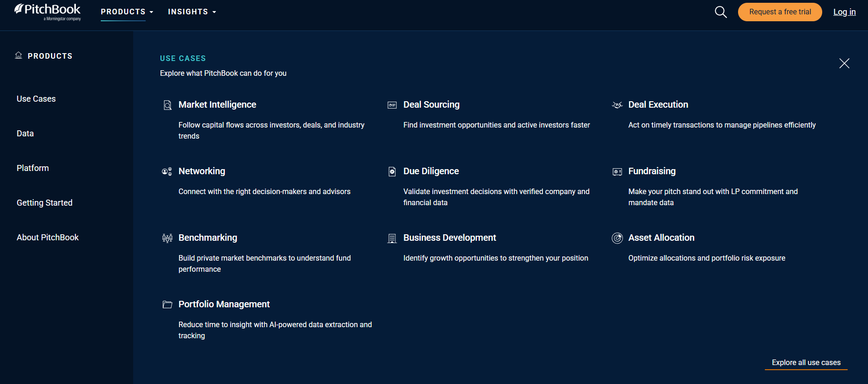This screenshot has height=384, width=868.
Task: Open the Fundraising use case
Action: [x=652, y=171]
